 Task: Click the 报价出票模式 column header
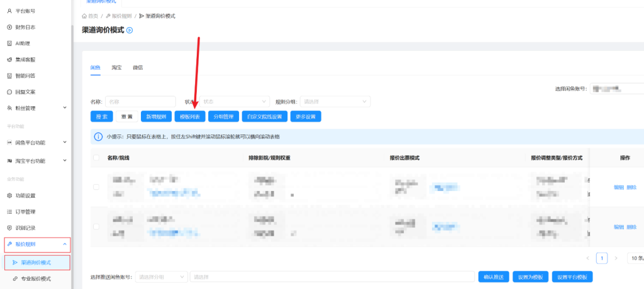coord(404,158)
